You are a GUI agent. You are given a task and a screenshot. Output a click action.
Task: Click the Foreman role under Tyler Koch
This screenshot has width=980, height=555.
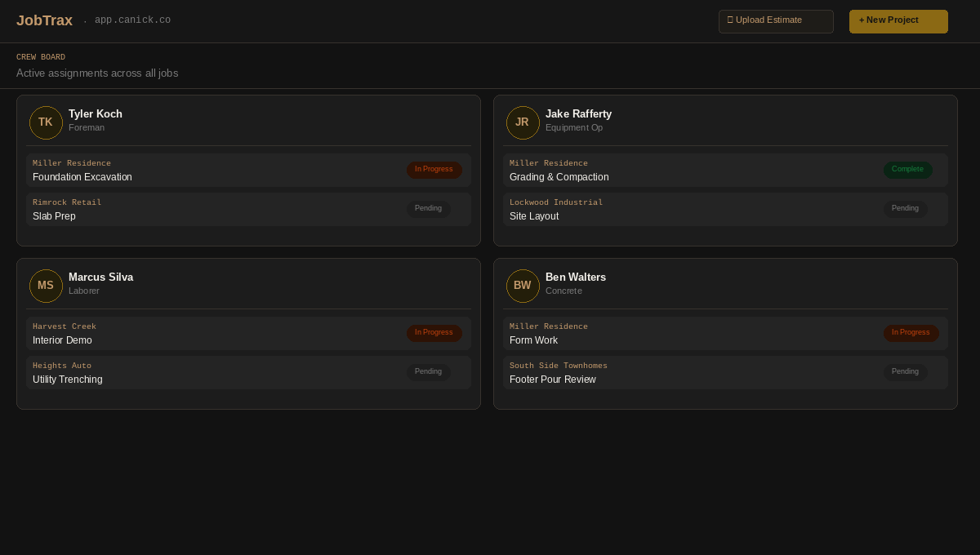[x=87, y=128]
